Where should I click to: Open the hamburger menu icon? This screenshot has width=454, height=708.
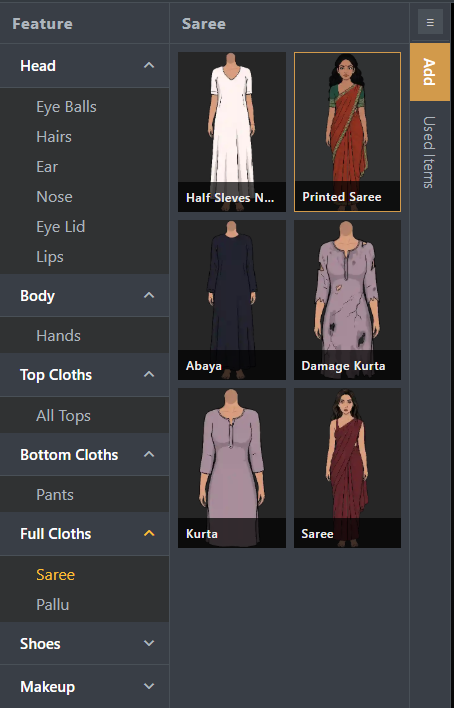pyautogui.click(x=430, y=23)
